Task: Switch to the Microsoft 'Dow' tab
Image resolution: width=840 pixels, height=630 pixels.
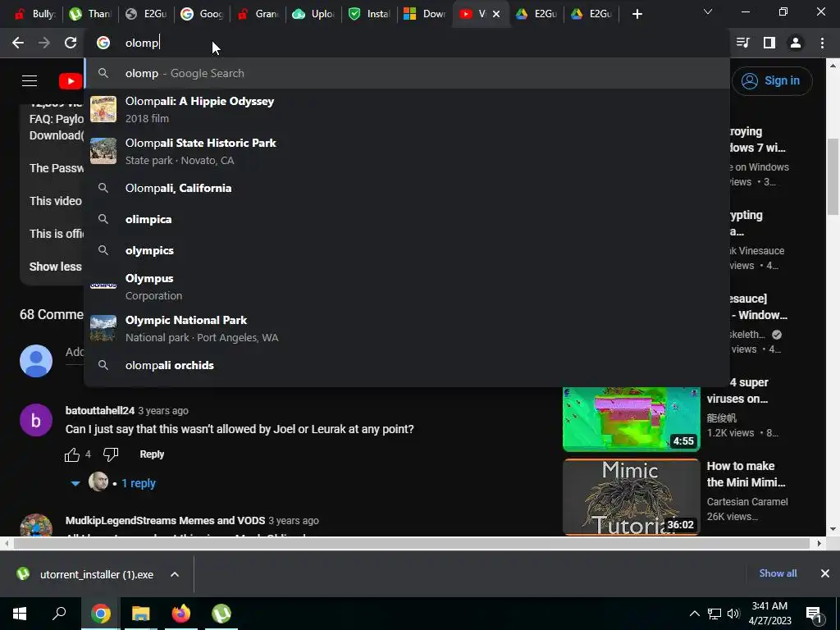Action: pos(425,14)
